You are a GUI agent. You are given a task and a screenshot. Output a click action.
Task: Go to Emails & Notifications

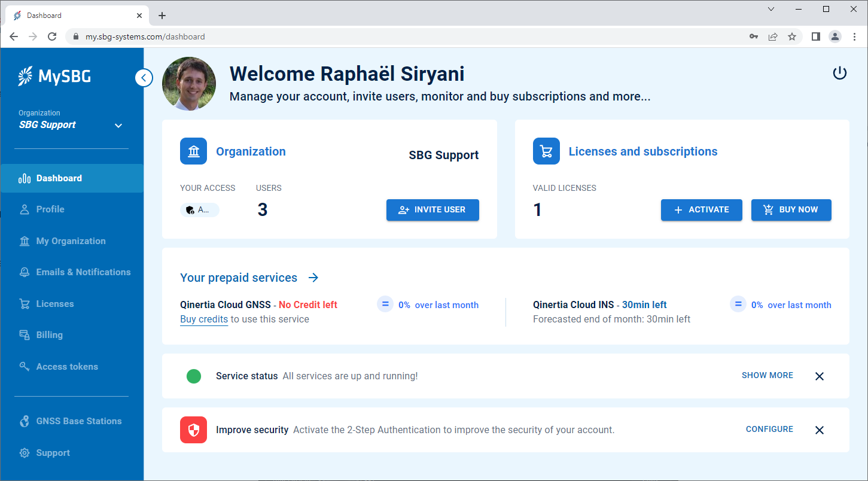(83, 272)
